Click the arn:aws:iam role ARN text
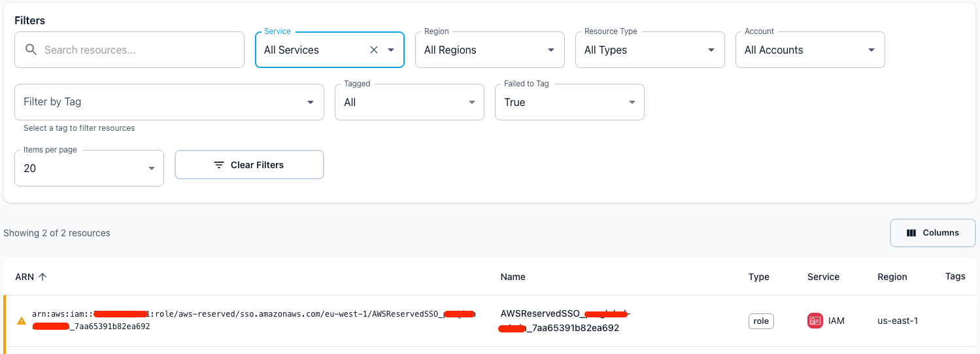 [x=254, y=320]
